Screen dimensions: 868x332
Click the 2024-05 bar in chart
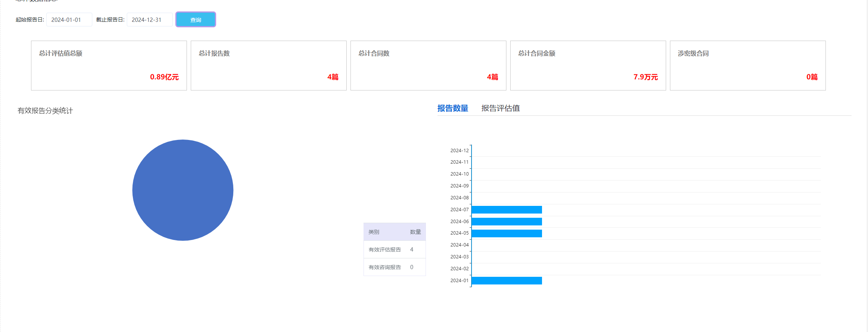(506, 233)
